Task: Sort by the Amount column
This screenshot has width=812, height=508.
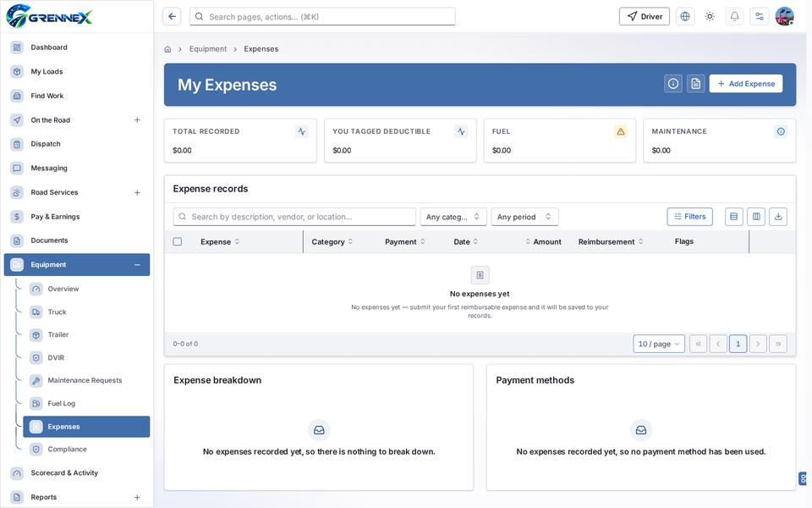Action: (x=543, y=241)
